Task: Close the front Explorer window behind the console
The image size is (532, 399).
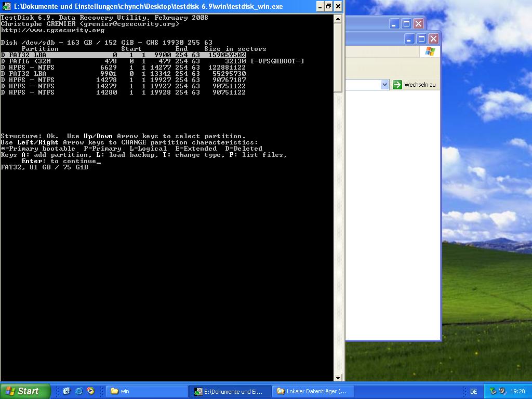Action: [434, 39]
